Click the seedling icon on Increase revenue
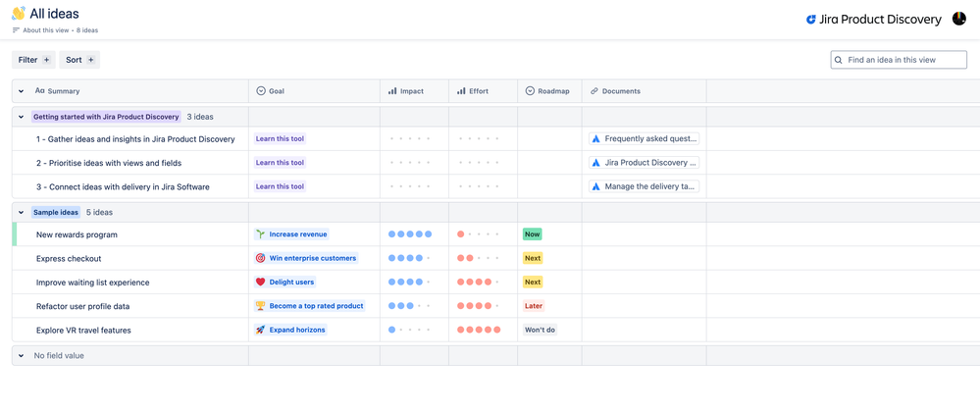Viewport: 980px width, 413px height. coord(260,234)
